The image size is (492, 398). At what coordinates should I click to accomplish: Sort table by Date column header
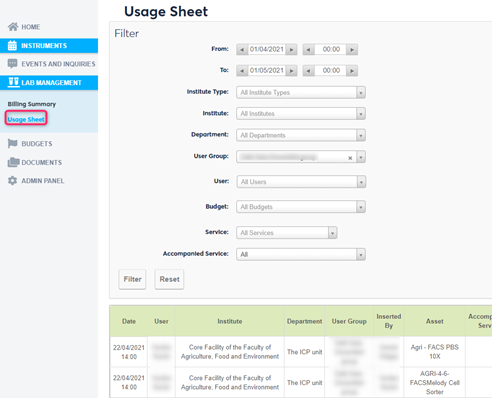[x=129, y=321]
